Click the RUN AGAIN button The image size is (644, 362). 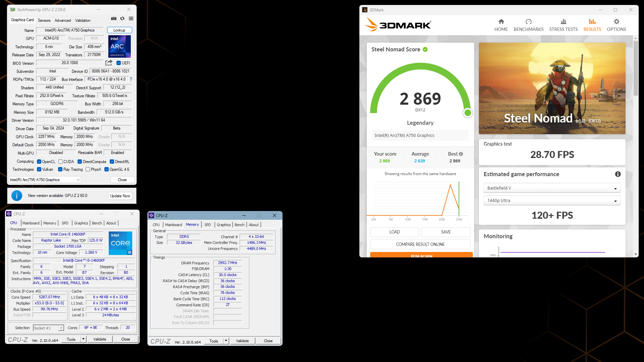[421, 255]
